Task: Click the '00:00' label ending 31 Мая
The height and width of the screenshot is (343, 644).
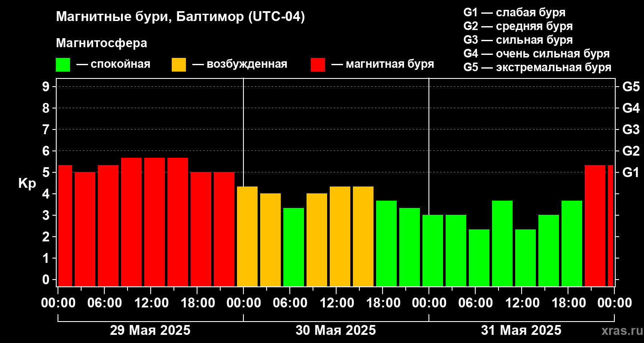Action: tap(614, 303)
